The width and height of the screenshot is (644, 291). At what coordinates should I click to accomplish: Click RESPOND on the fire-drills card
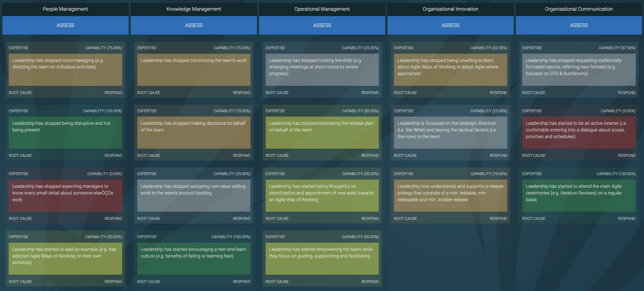click(370, 93)
